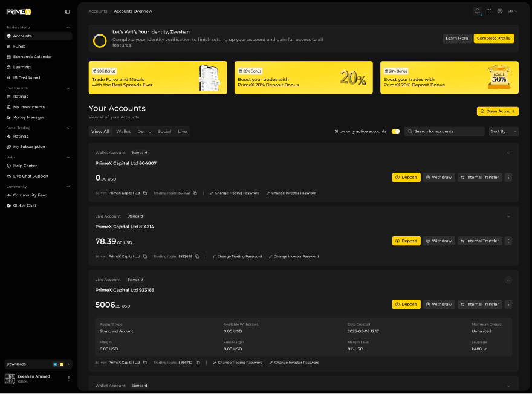Copy trading login 5511132
532x394 pixels.
click(195, 193)
